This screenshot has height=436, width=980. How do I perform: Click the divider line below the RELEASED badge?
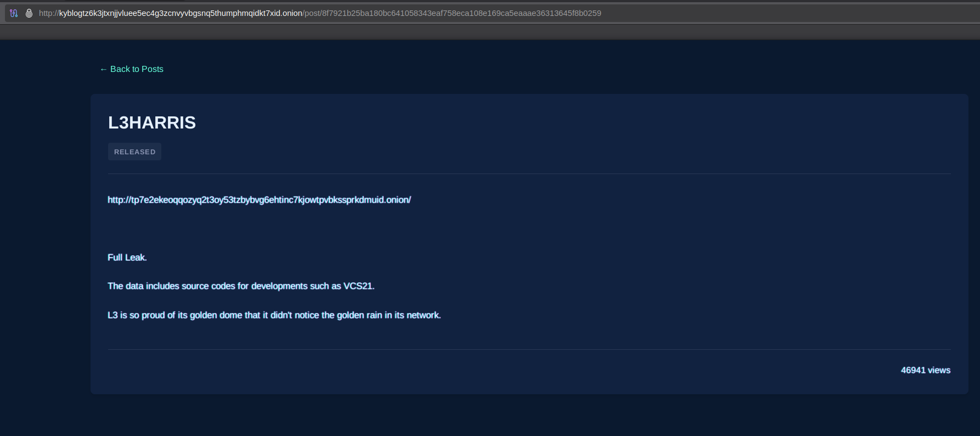pyautogui.click(x=529, y=174)
